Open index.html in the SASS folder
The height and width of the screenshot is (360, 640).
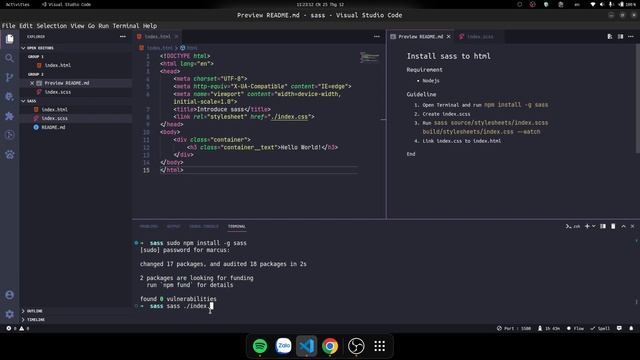pos(55,109)
